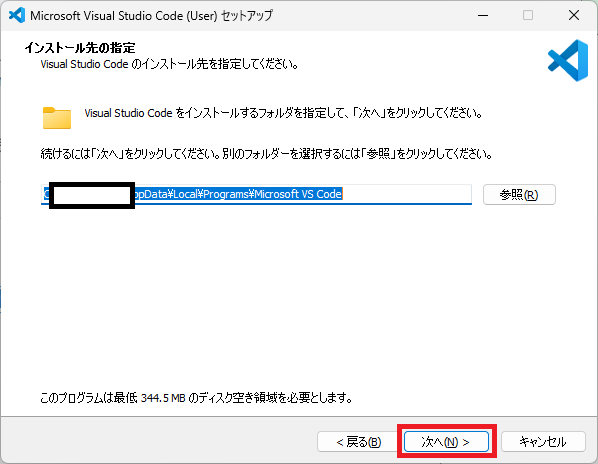
Task: Cancel setup with キャンセル button
Action: [543, 442]
